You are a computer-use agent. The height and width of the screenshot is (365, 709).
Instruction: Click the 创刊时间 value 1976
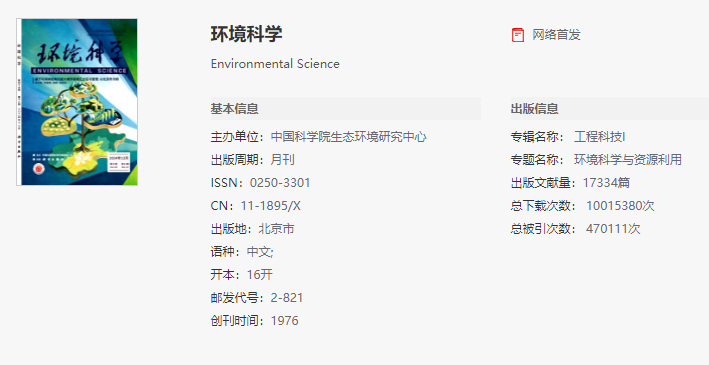(284, 321)
